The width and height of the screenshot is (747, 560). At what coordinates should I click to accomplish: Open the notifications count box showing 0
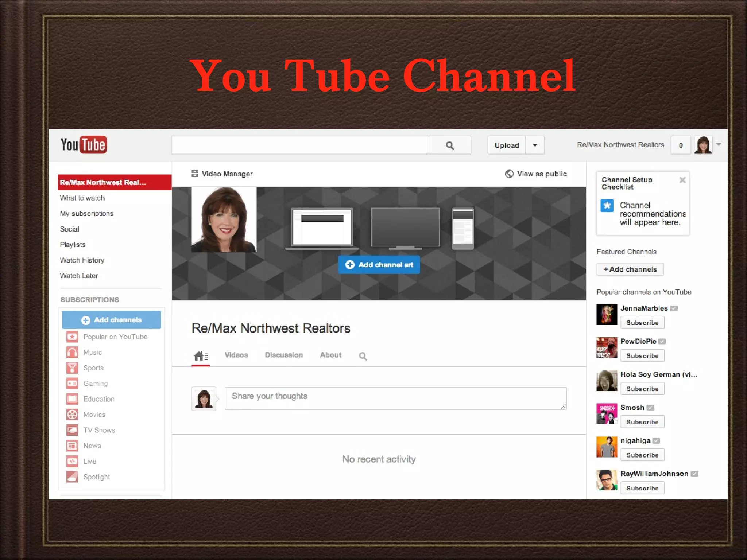[x=681, y=145]
